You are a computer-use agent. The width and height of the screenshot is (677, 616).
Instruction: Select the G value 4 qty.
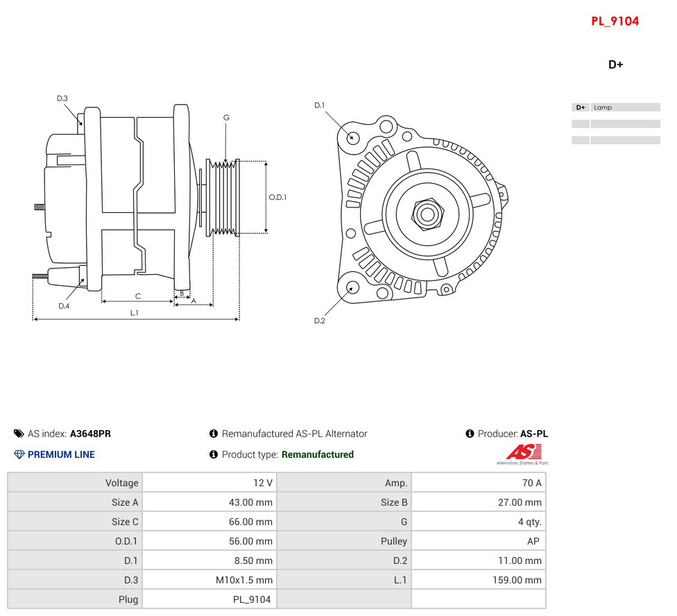530,522
